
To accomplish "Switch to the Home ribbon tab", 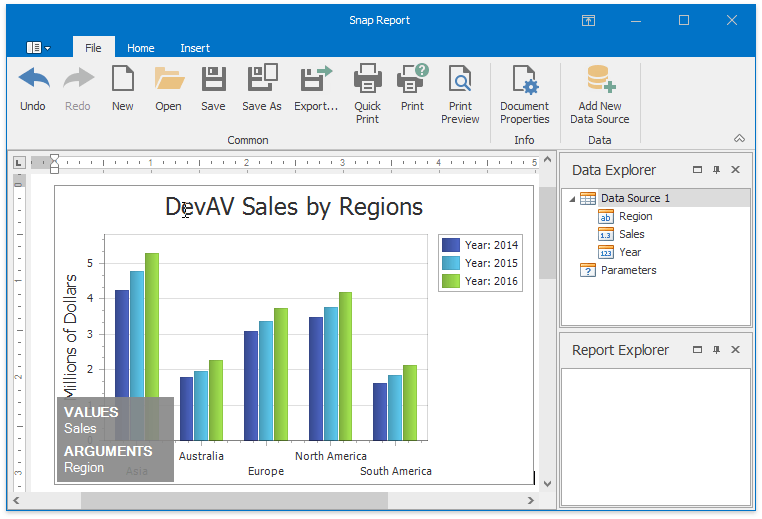I will [140, 48].
